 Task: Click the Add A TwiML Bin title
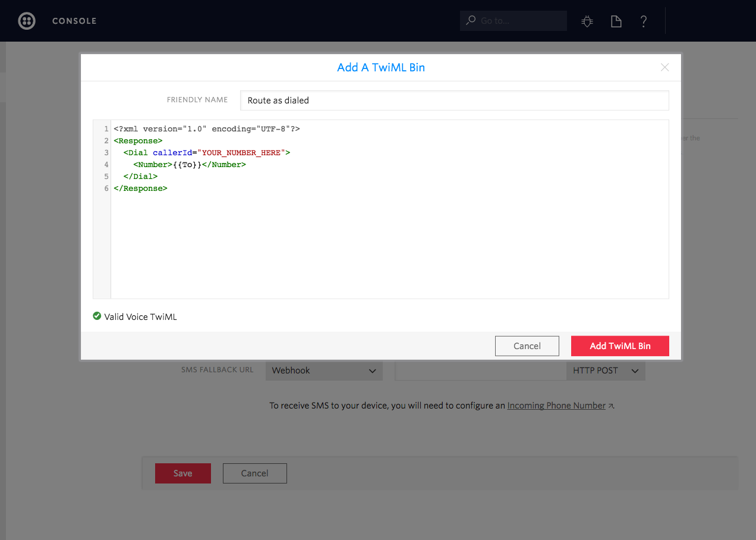(381, 67)
